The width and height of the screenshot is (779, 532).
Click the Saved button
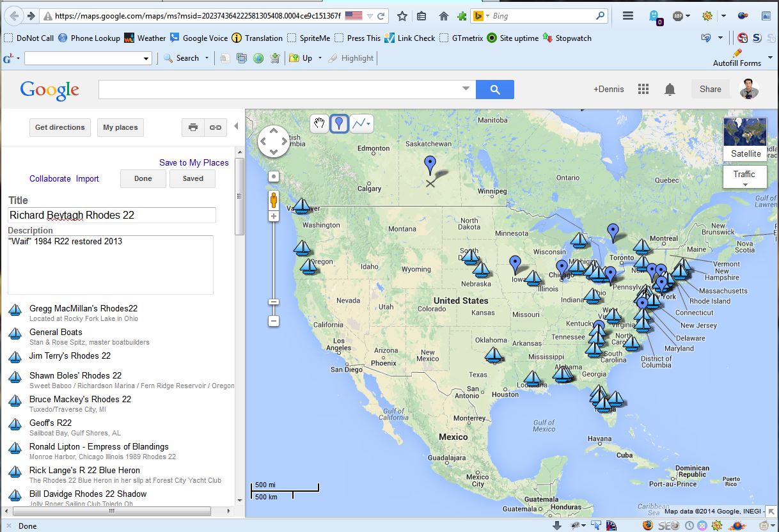coord(193,179)
